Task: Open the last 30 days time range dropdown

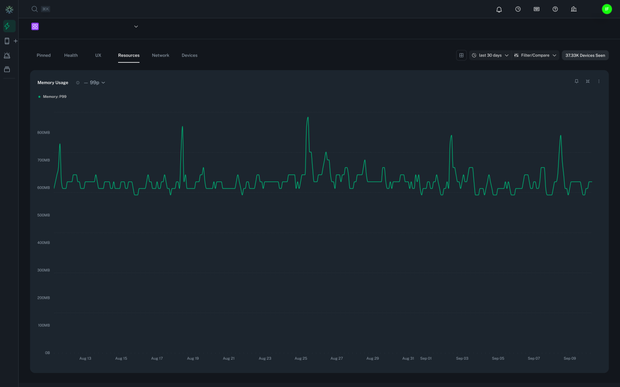Action: pos(490,55)
